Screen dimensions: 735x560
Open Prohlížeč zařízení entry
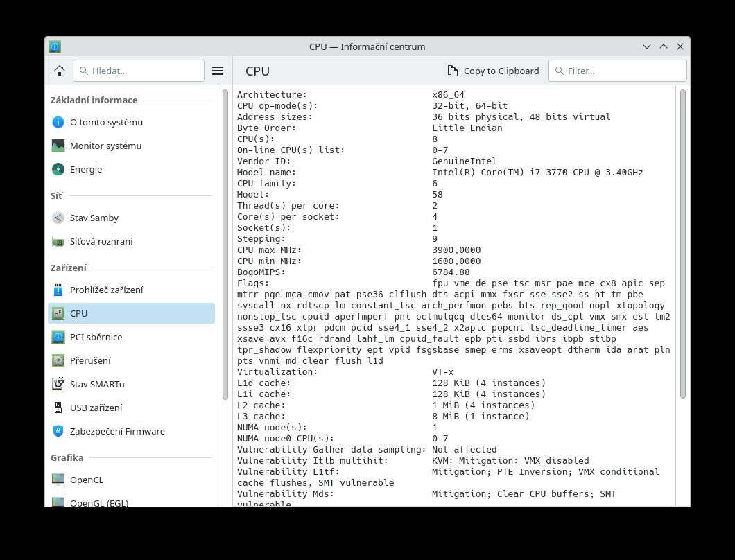pos(131,290)
